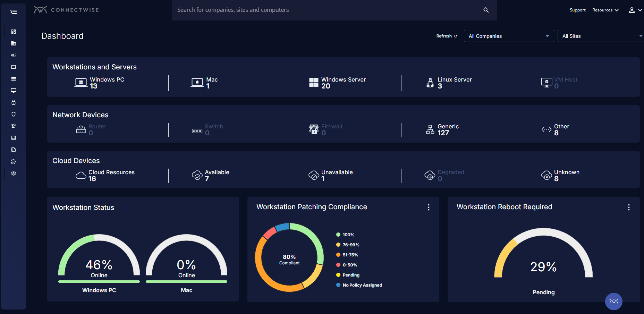644x314 pixels.
Task: Open the All Sites dropdown
Action: tap(601, 36)
